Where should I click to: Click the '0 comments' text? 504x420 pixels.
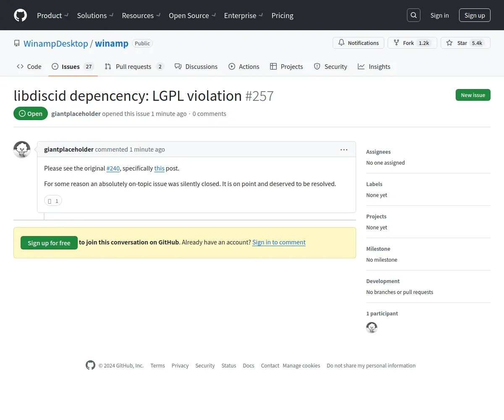pyautogui.click(x=209, y=114)
